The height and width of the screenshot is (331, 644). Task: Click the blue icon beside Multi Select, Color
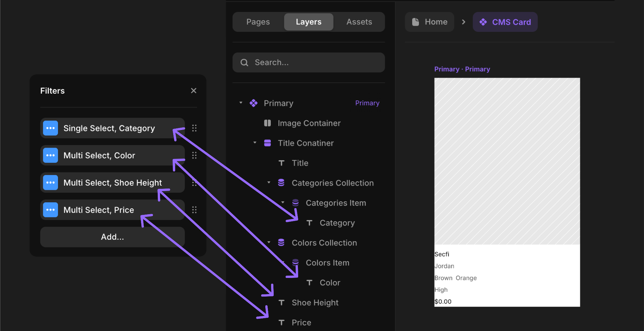click(x=50, y=155)
